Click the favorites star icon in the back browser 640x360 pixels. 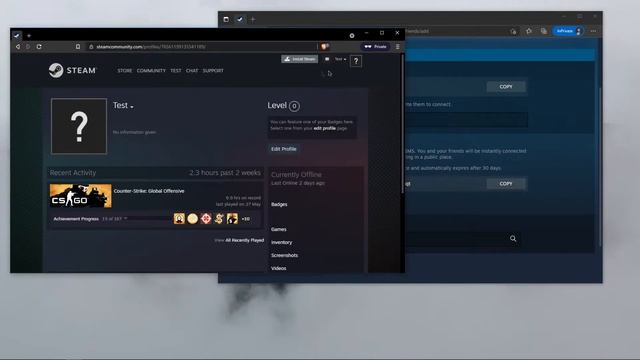529,31
